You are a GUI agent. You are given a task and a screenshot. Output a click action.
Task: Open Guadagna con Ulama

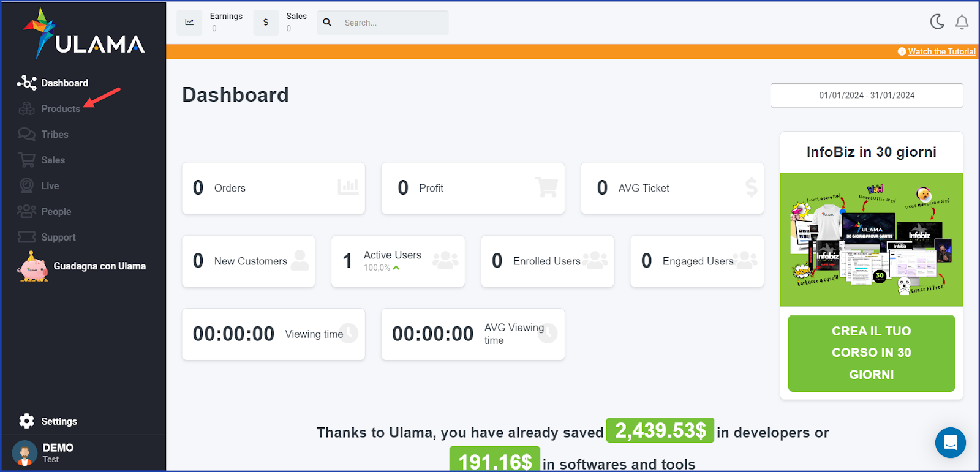coord(99,266)
